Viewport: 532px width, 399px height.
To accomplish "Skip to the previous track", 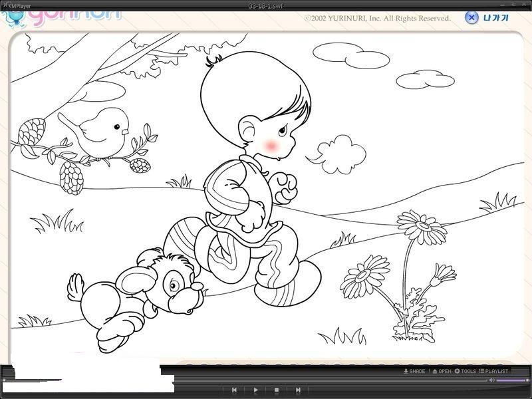I will pyautogui.click(x=234, y=390).
